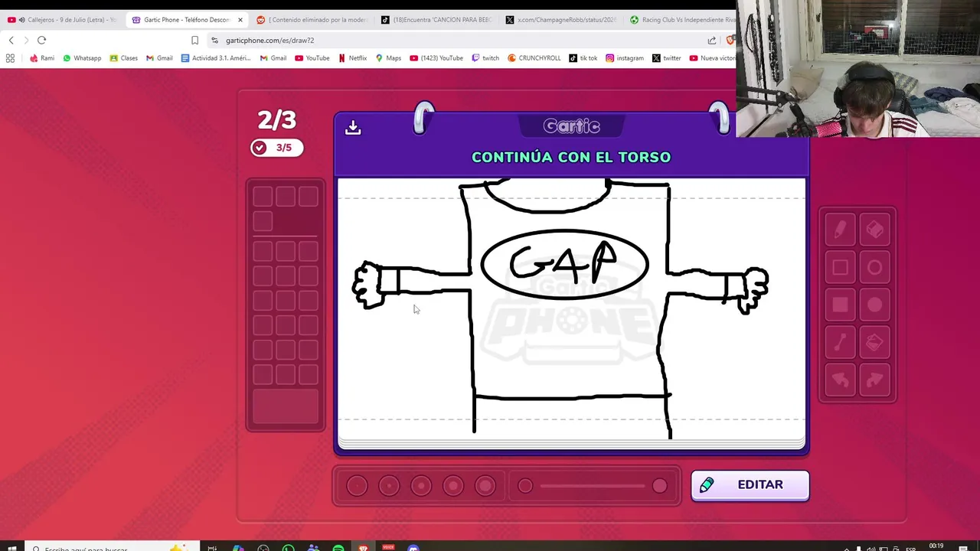Open the Clases bookmark
The height and width of the screenshot is (551, 980).
click(x=123, y=58)
